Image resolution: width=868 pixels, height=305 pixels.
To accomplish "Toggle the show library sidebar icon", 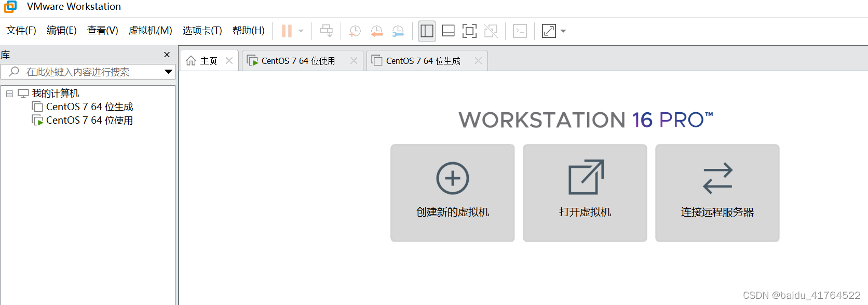I will tap(427, 31).
